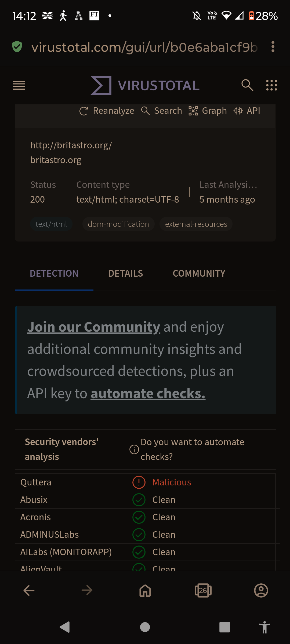Click the VirusTotal logo
The height and width of the screenshot is (644, 290).
click(x=145, y=85)
